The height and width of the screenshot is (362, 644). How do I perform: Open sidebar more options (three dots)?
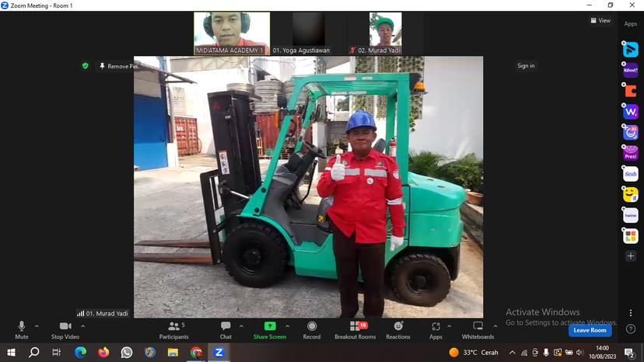(631, 313)
